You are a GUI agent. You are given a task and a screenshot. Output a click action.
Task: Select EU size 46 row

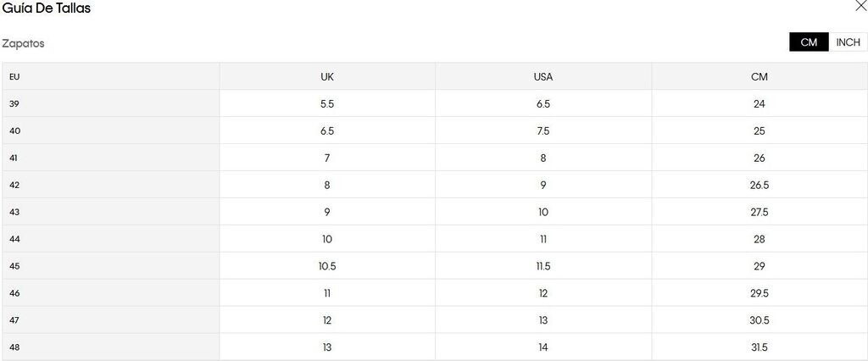point(14,293)
